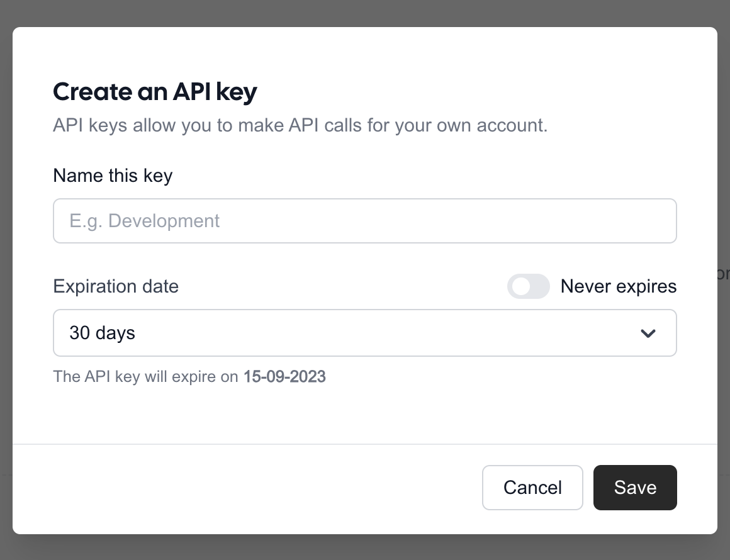Click the "The API key will expire on" note
This screenshot has width=730, height=560.
pos(147,377)
